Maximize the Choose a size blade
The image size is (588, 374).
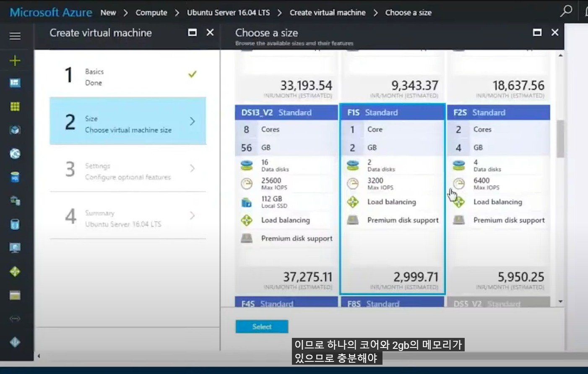[x=537, y=32]
